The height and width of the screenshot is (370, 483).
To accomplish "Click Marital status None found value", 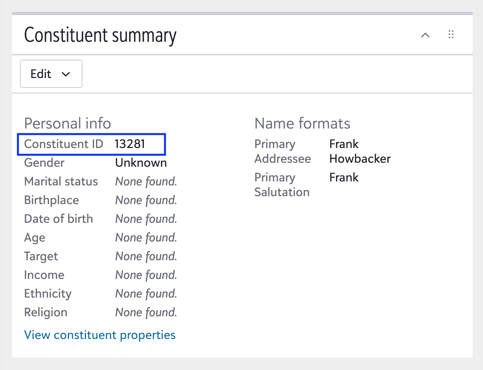I will tap(146, 181).
